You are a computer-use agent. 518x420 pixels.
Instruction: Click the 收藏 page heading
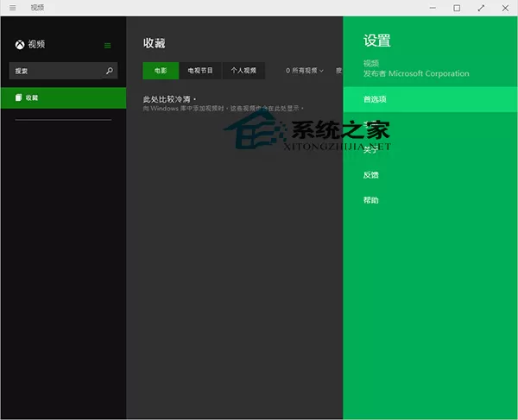(154, 43)
